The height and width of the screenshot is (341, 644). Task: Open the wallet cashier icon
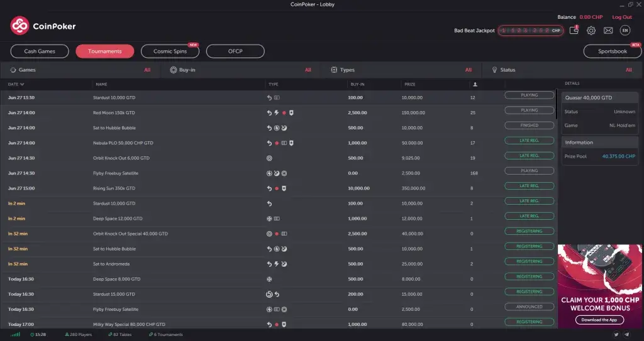coord(574,30)
